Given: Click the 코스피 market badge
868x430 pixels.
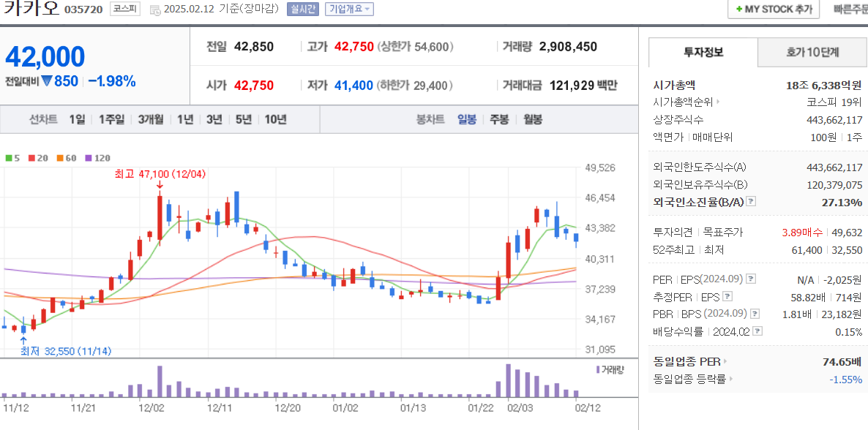Looking at the screenshot, I should coord(125,9).
